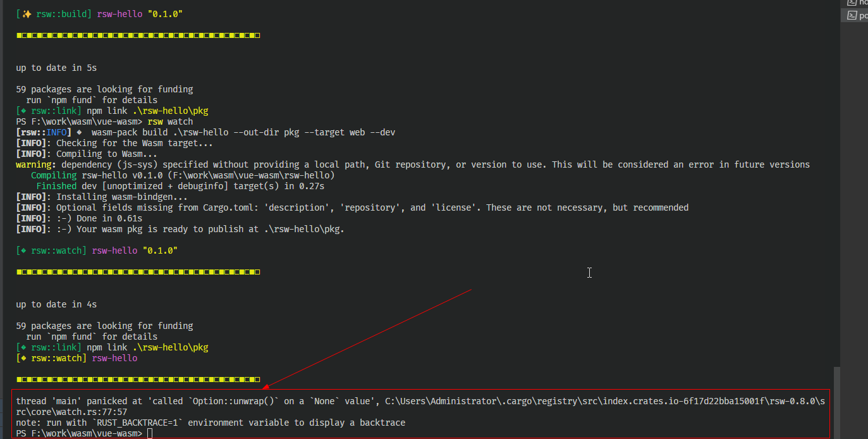Click 'Finished dev [unoptimized + debuginfo]' line
The width and height of the screenshot is (868, 439).
pos(180,186)
